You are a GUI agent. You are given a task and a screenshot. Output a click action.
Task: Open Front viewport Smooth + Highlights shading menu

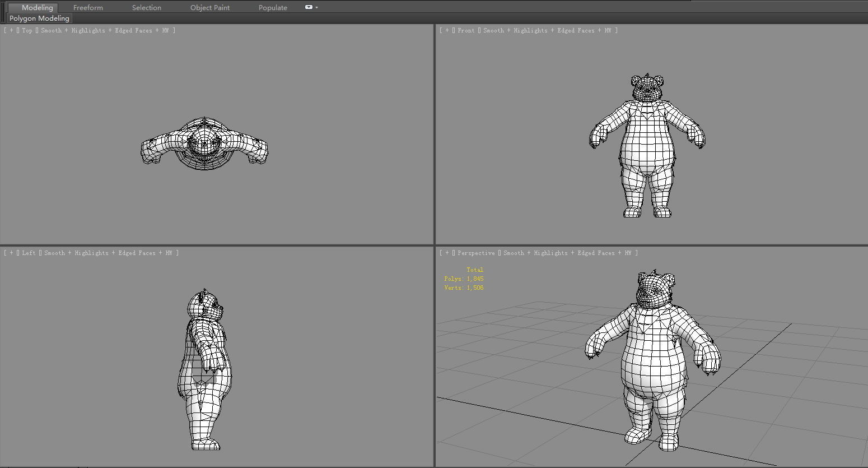(547, 31)
